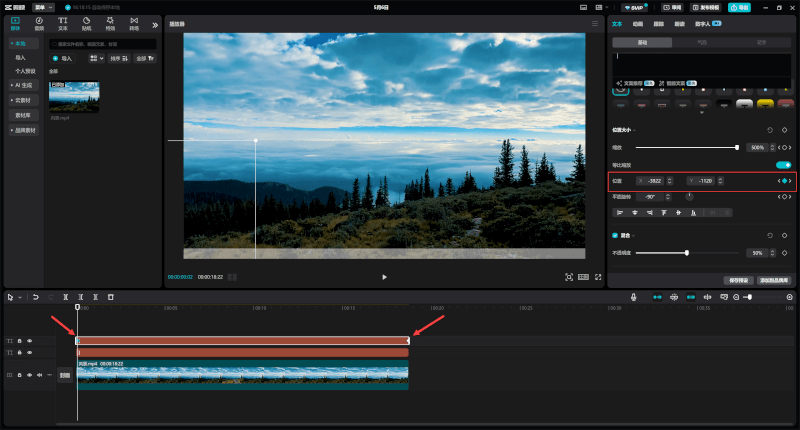Expand the AI 生成 sidebar group
Screen dimensions: 800x430
(x=23, y=85)
